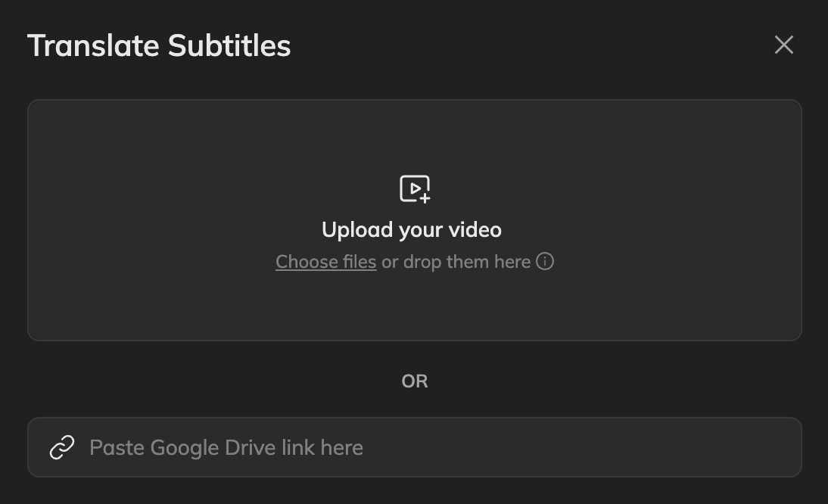Click the "or drop them here" text

(x=456, y=262)
